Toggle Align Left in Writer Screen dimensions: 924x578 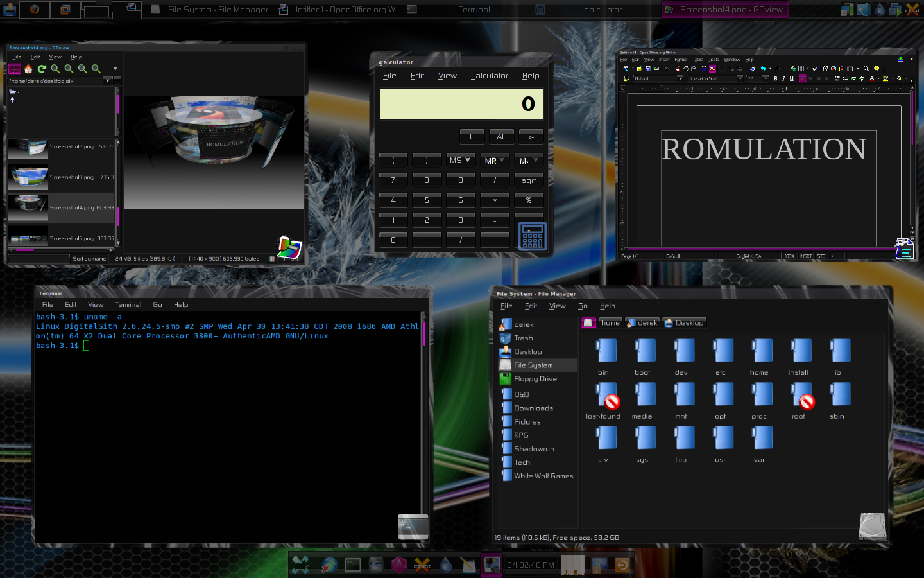click(803, 78)
